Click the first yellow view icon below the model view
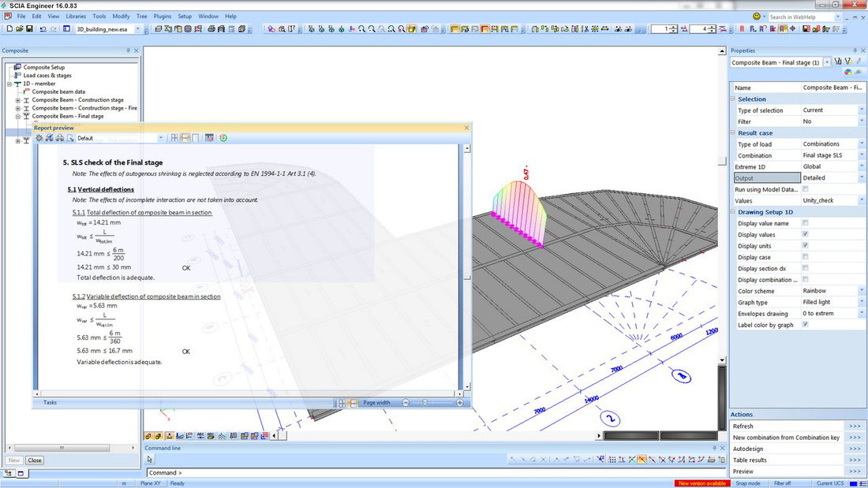Viewport: 868px width, 488px height. [148, 436]
